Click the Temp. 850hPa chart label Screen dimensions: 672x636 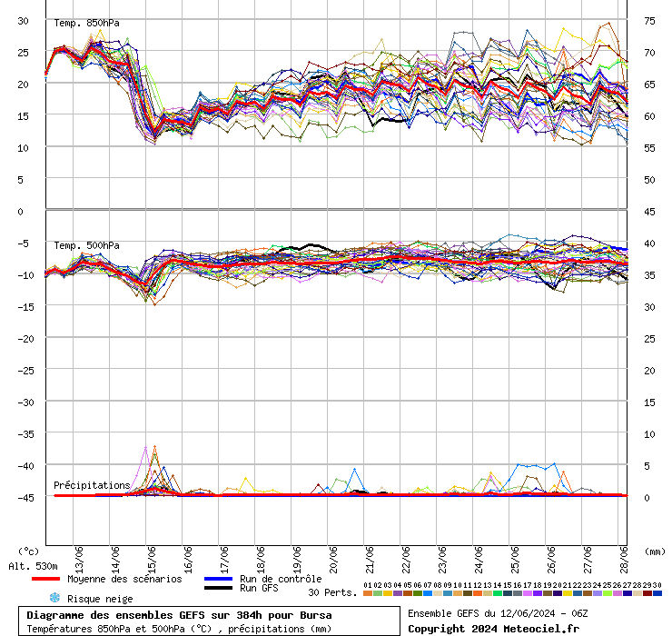86,23
